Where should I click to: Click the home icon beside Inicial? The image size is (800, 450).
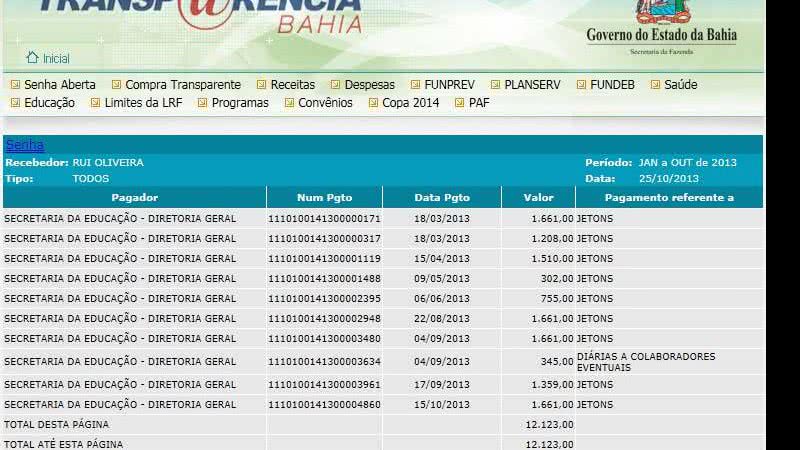pos(32,57)
